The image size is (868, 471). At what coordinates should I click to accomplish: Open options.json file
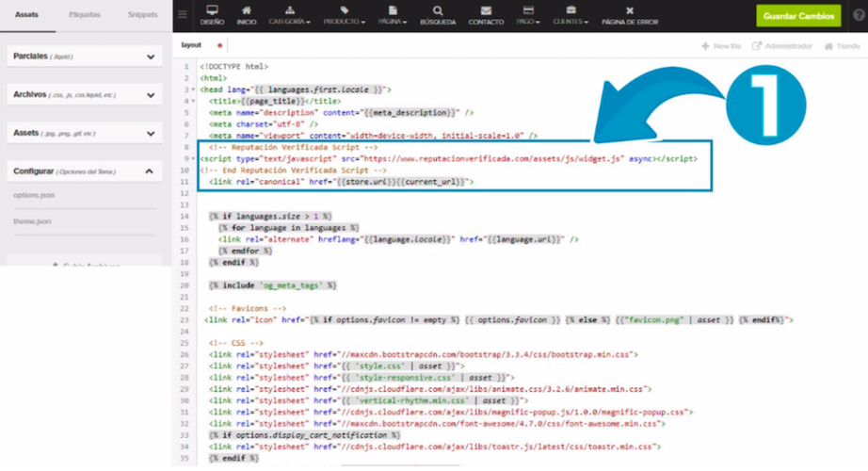click(x=34, y=195)
